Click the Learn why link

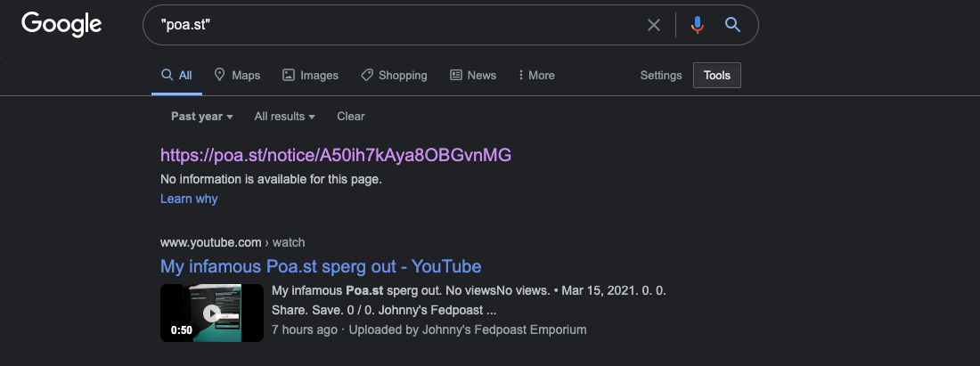(189, 199)
